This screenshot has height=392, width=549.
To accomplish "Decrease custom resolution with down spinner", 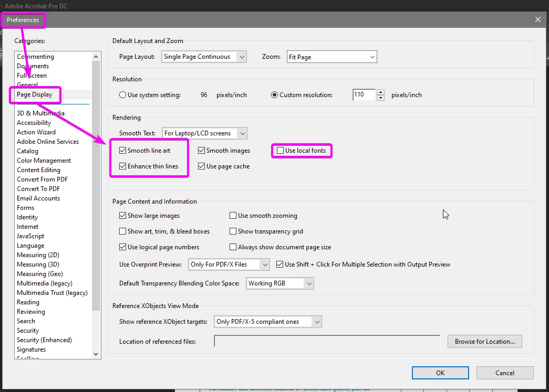I will point(380,98).
